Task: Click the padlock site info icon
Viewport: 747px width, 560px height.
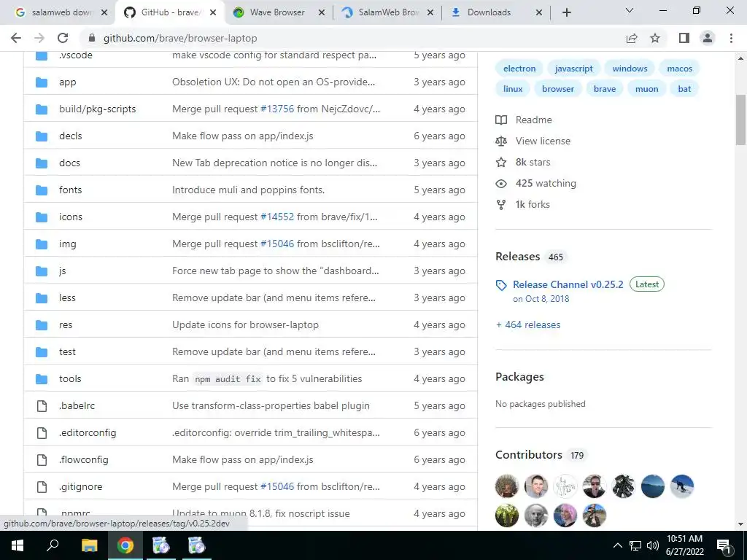Action: pyautogui.click(x=92, y=38)
